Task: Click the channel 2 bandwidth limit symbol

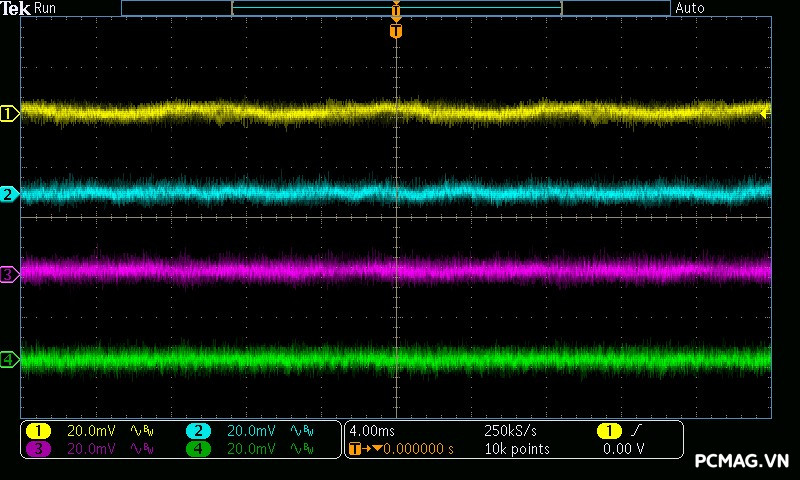Action: pos(301,430)
